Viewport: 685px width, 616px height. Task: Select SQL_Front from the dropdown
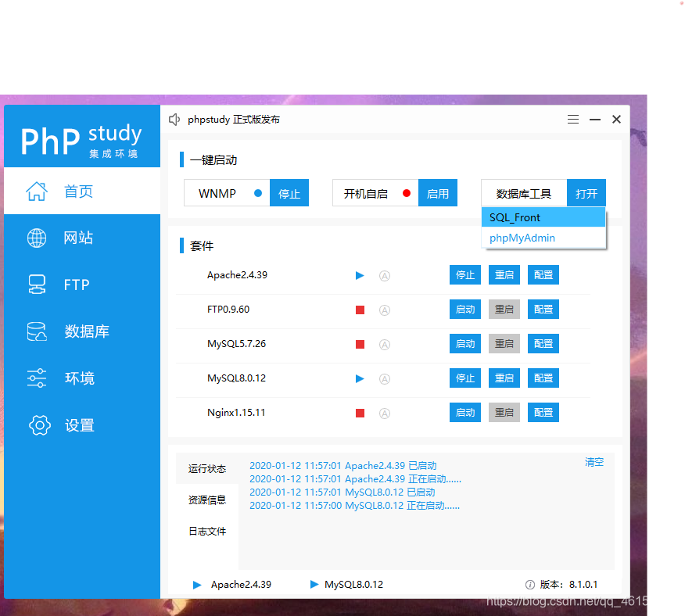coord(543,217)
